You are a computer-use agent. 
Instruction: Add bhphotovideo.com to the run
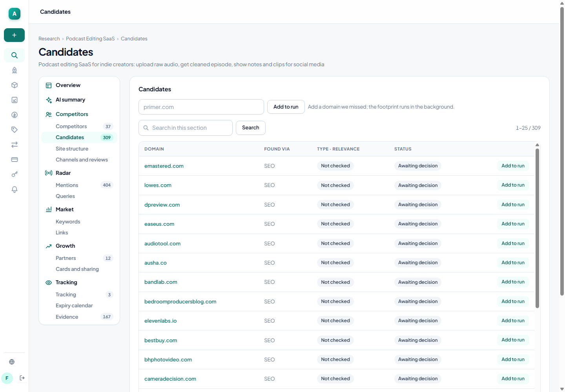513,359
